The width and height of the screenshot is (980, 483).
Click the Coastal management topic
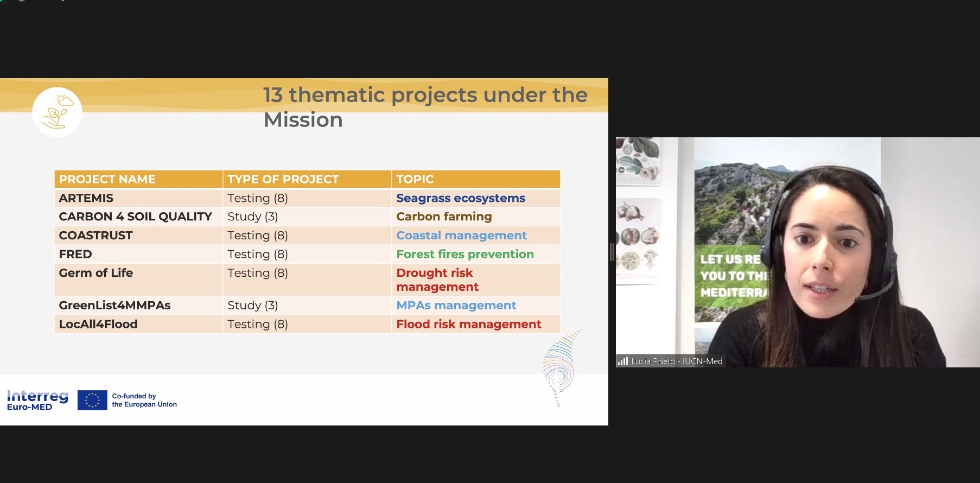461,236
